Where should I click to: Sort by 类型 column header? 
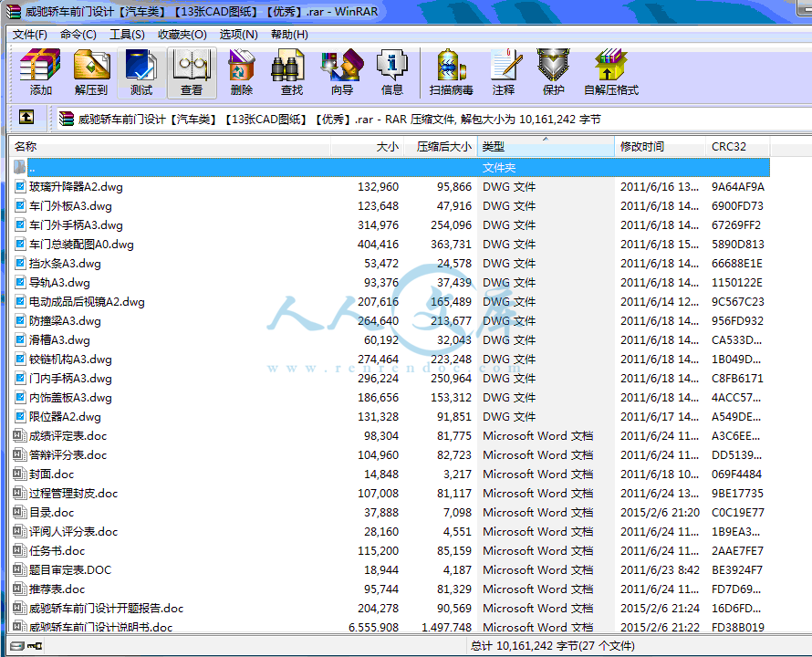546,147
